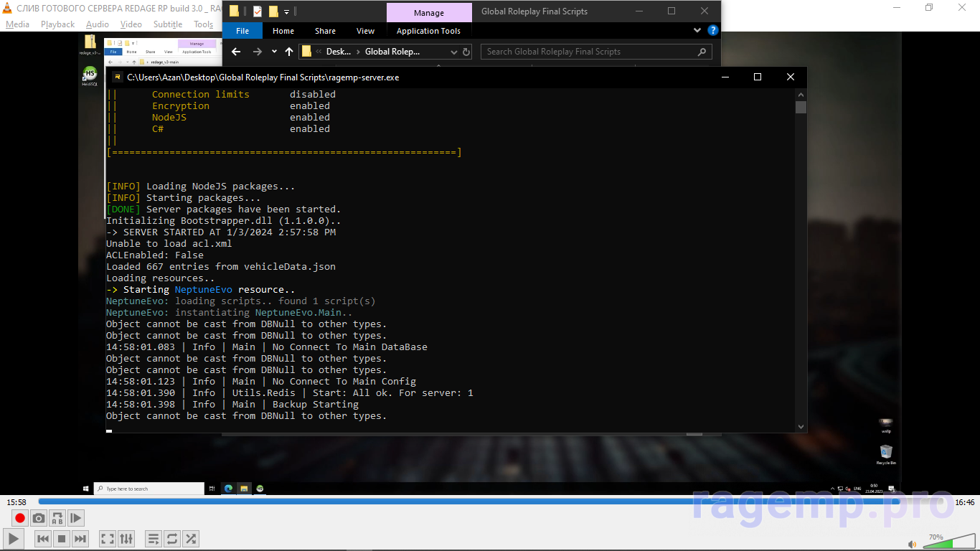Click the ragemp-server.exe console title icon

[117, 77]
